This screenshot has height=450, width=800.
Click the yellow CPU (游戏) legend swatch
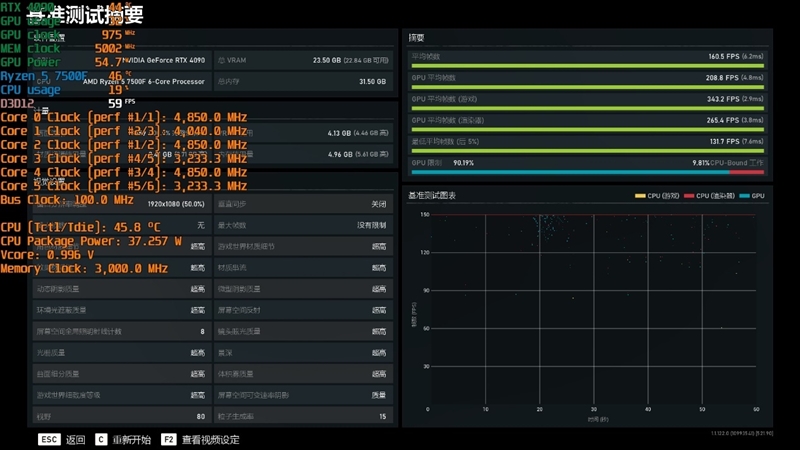[640, 196]
